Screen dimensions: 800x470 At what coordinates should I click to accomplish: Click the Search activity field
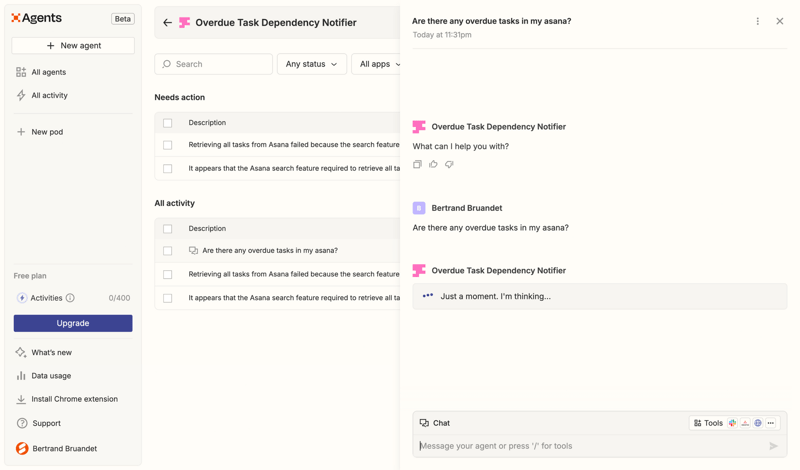coord(213,64)
